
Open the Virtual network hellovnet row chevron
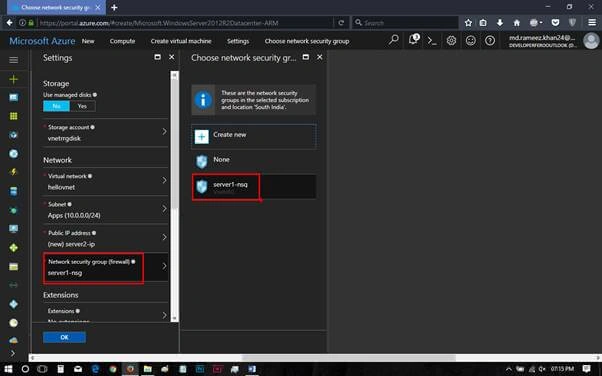click(x=164, y=181)
